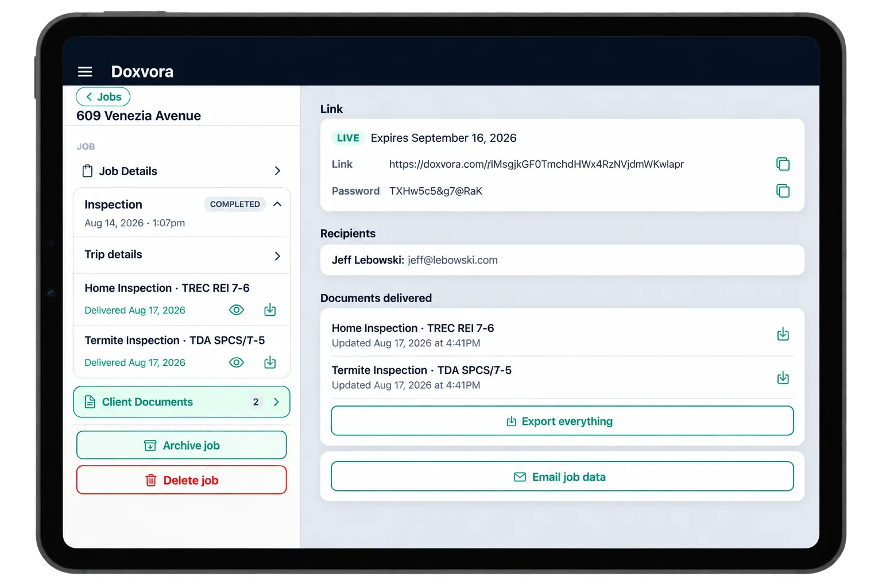The height and width of the screenshot is (588, 882).
Task: Open the hamburger navigation menu
Action: [x=85, y=72]
